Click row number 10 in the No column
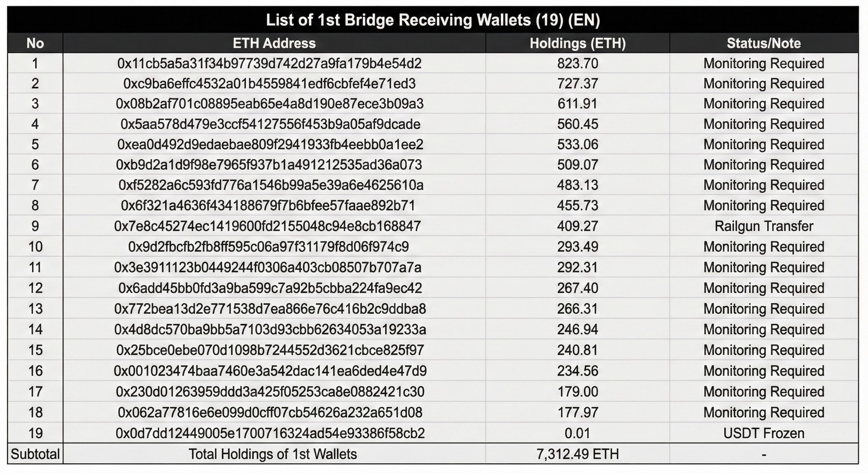Viewport: 868px width, 473px height. click(x=35, y=247)
